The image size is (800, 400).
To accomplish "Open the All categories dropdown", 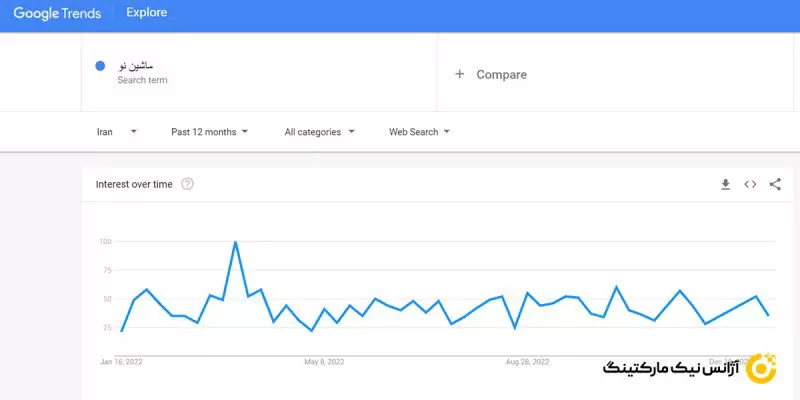I will click(319, 131).
